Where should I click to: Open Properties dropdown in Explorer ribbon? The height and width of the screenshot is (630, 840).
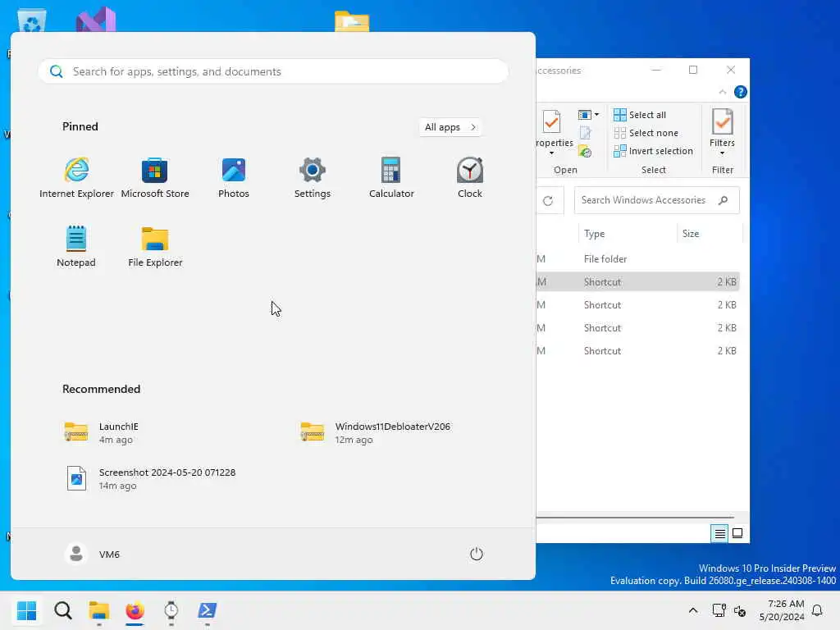552,132
